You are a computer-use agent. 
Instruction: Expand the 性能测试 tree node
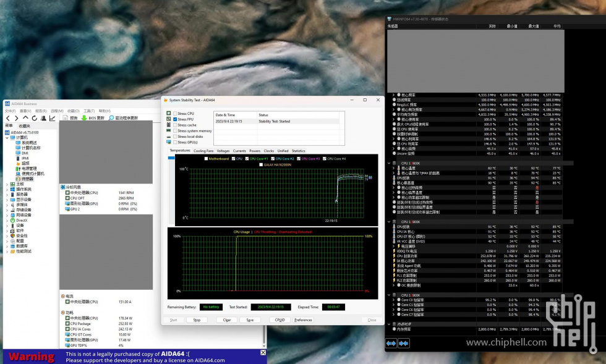pyautogui.click(x=7, y=251)
